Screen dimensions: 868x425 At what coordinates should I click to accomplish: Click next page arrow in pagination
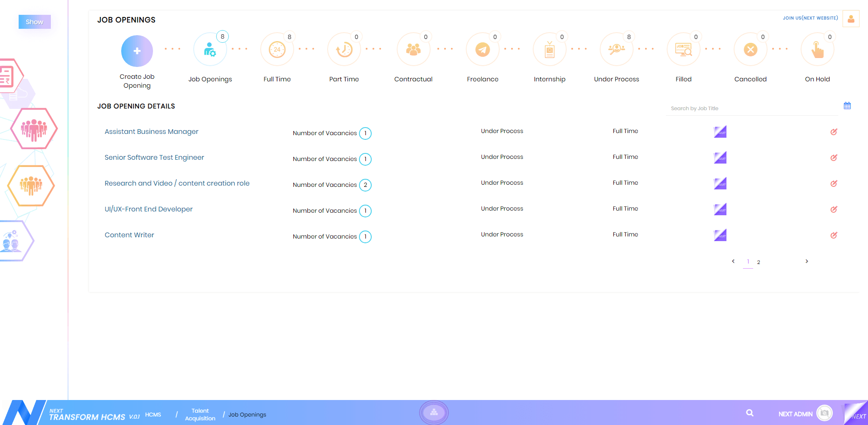click(x=807, y=261)
